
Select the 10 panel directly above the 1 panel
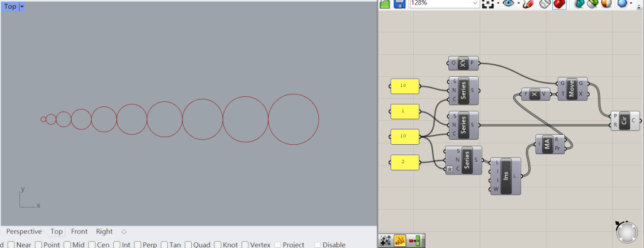coord(404,86)
